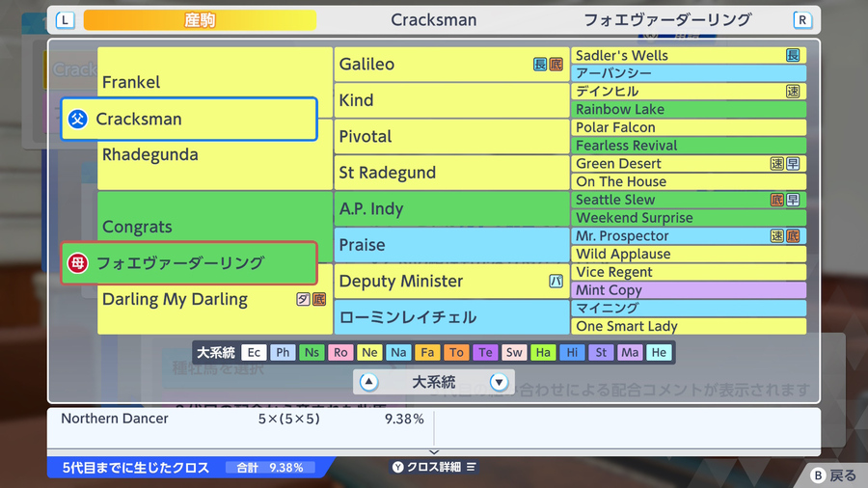The height and width of the screenshot is (488, 868).
Task: Switch to the Cracksman tab
Action: 433,20
